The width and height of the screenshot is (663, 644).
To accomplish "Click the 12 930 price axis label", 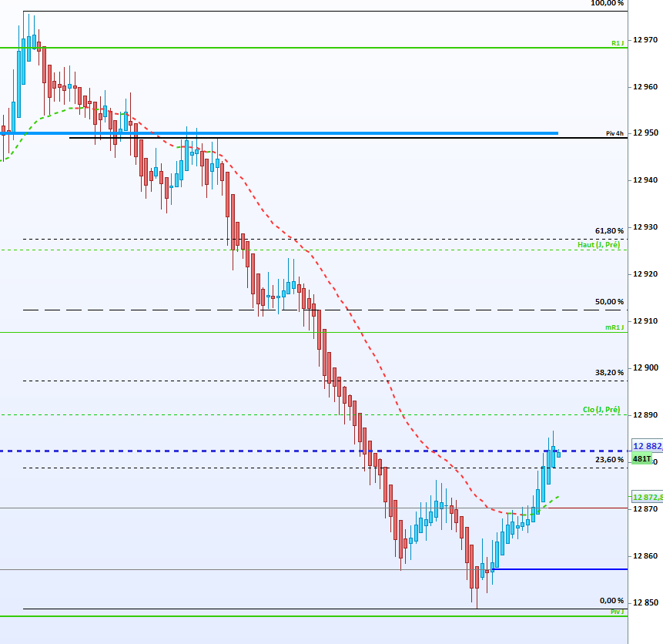I will (645, 226).
